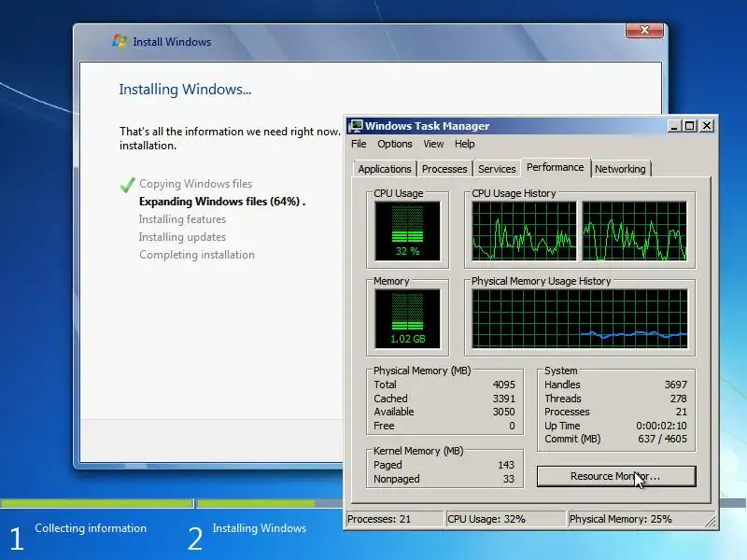Click the Threads value 278
This screenshot has height=560, width=747.
tap(679, 399)
